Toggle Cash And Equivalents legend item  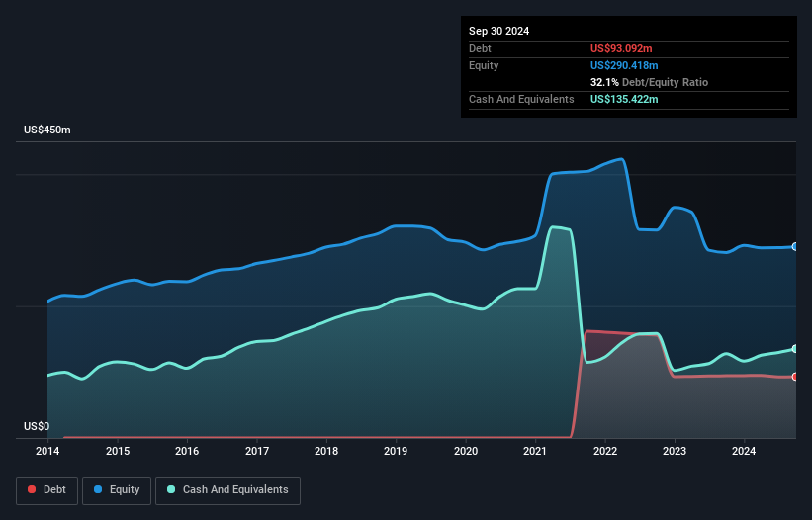coord(227,489)
